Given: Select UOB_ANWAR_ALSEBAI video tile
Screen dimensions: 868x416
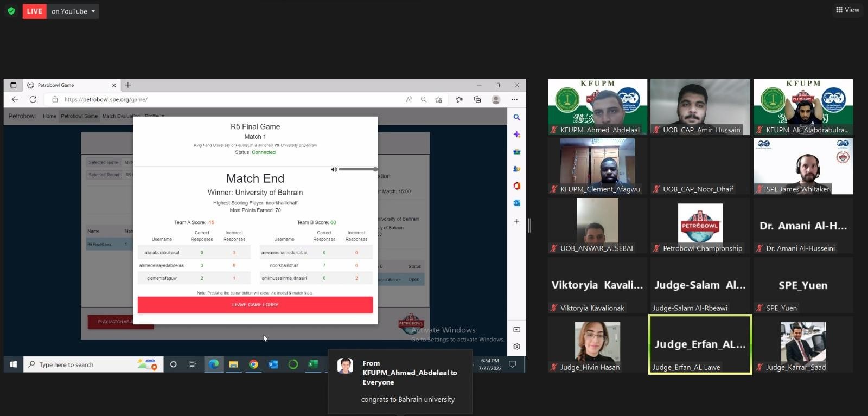Looking at the screenshot, I should pos(597,226).
